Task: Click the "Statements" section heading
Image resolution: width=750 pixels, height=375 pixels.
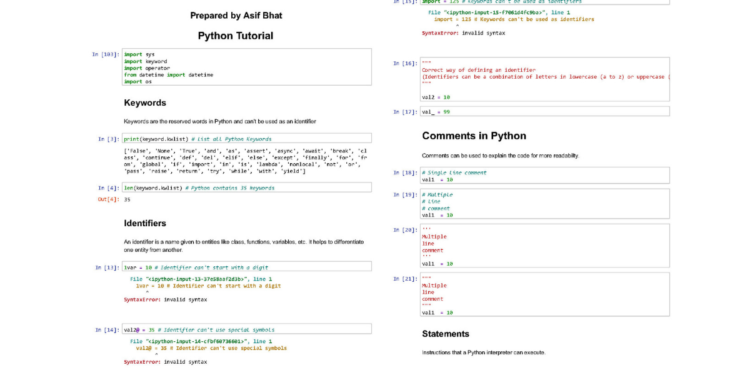Action: (x=445, y=334)
